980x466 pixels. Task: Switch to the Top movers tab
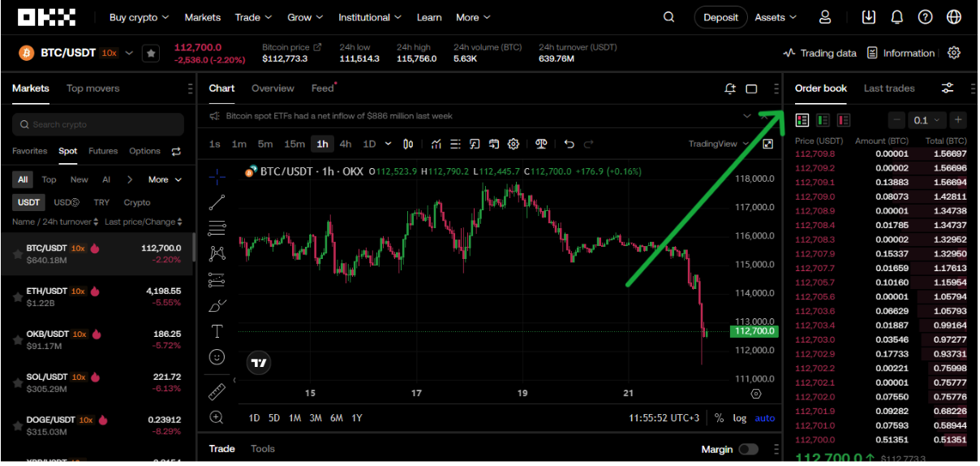point(92,88)
